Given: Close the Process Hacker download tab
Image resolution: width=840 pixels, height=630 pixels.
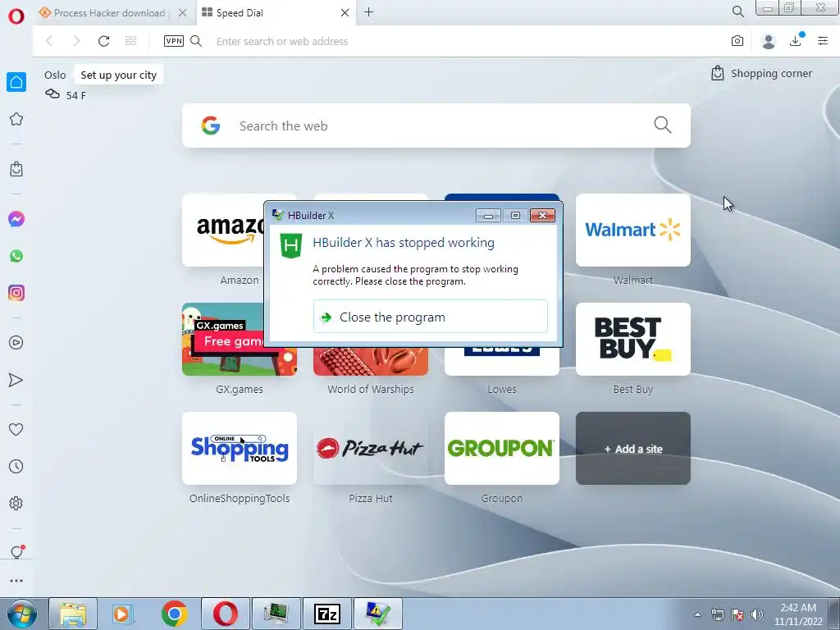Looking at the screenshot, I should pos(183,12).
